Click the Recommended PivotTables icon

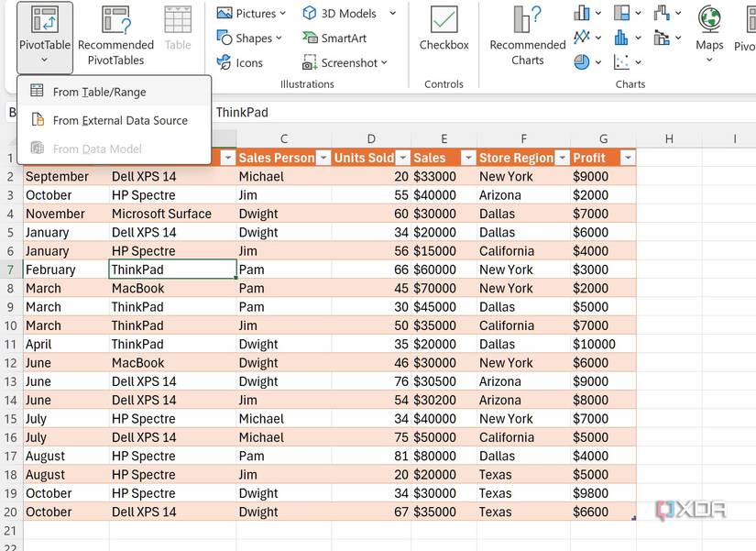point(115,22)
